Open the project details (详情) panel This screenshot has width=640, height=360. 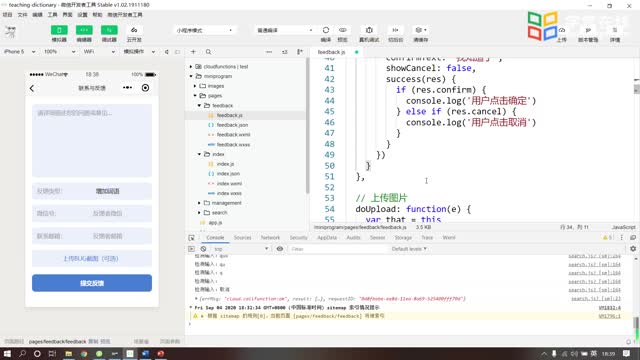615,31
